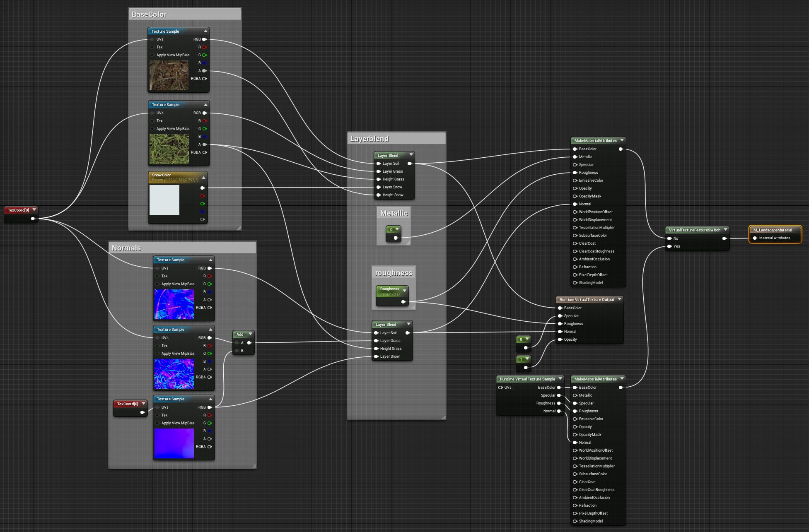Click the Apply View MipBias pin on soil texture
Viewport: 809px width, 532px height.
[x=152, y=55]
